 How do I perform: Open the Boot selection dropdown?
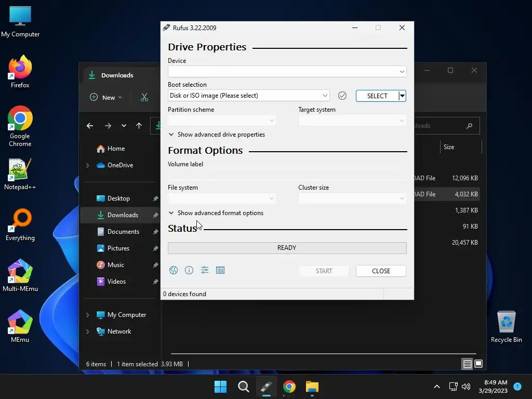[249, 96]
